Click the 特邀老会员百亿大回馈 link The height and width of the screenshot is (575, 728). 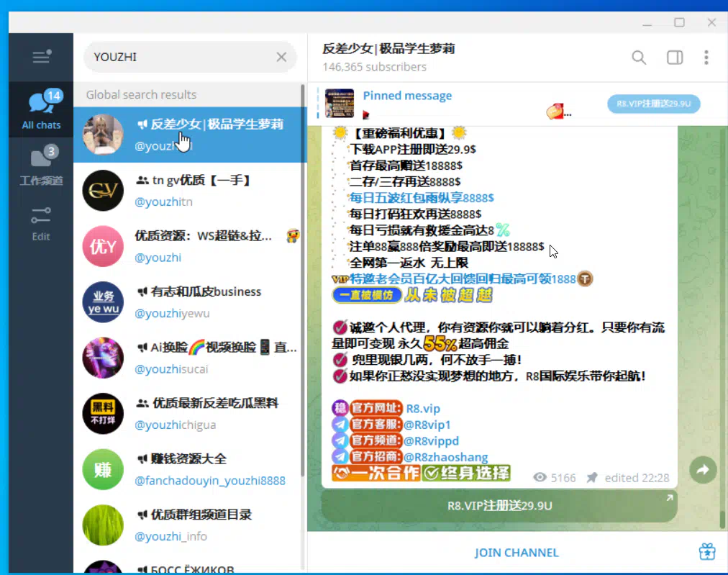tap(463, 279)
